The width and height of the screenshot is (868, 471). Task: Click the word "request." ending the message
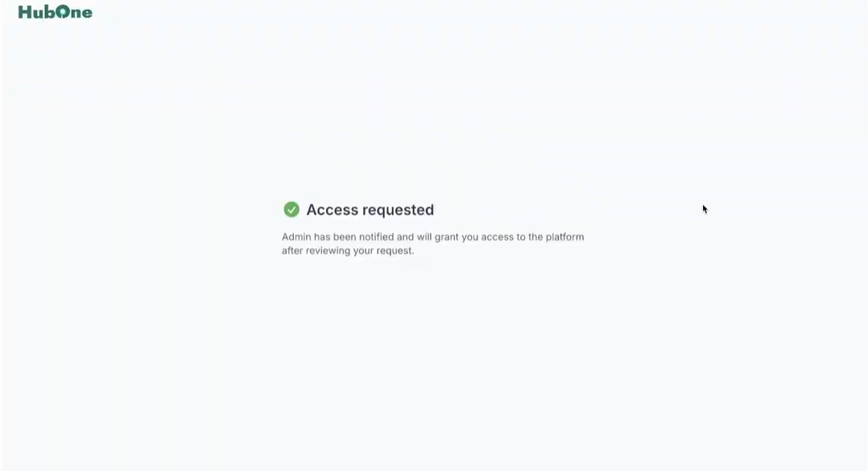coord(395,251)
